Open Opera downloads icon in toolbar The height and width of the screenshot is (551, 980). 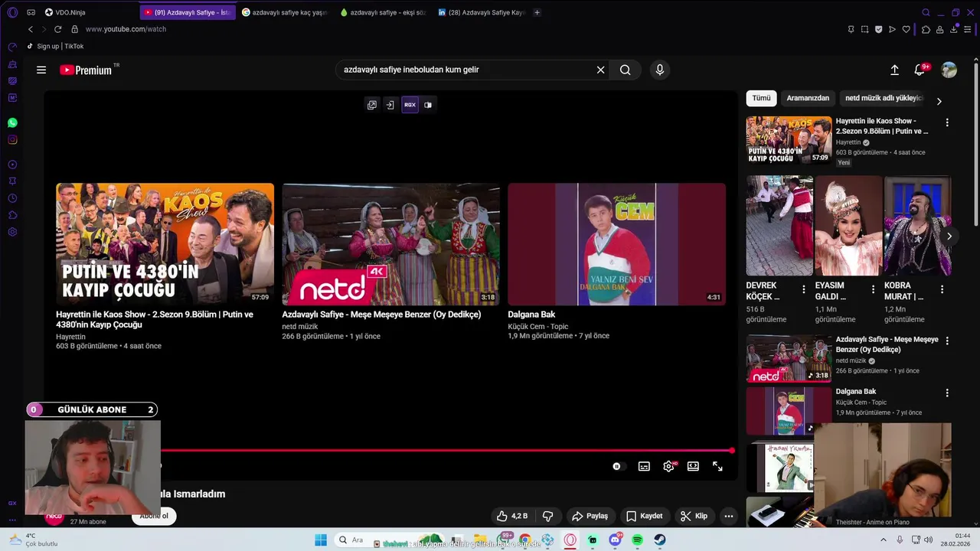[954, 29]
